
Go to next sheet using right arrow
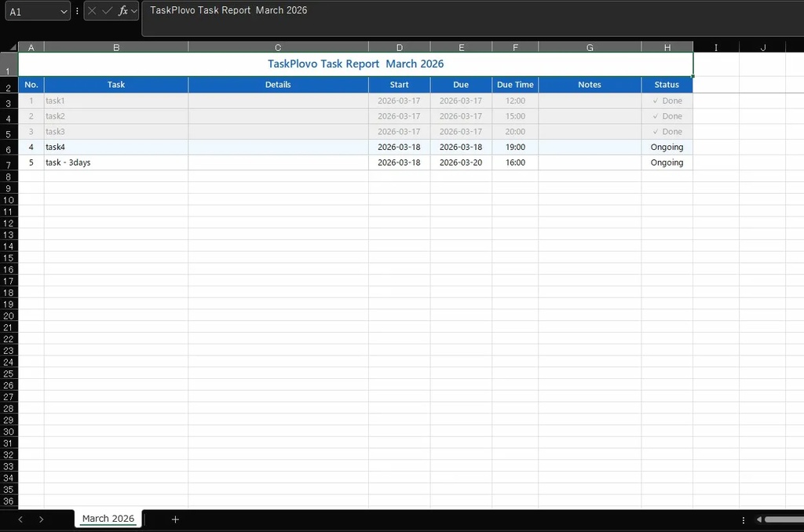[41, 519]
